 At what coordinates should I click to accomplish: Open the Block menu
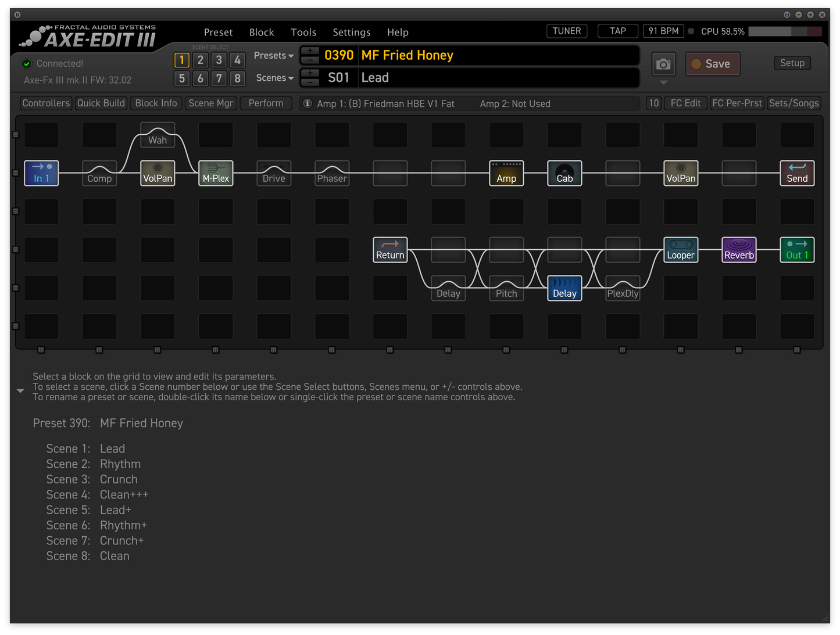262,33
